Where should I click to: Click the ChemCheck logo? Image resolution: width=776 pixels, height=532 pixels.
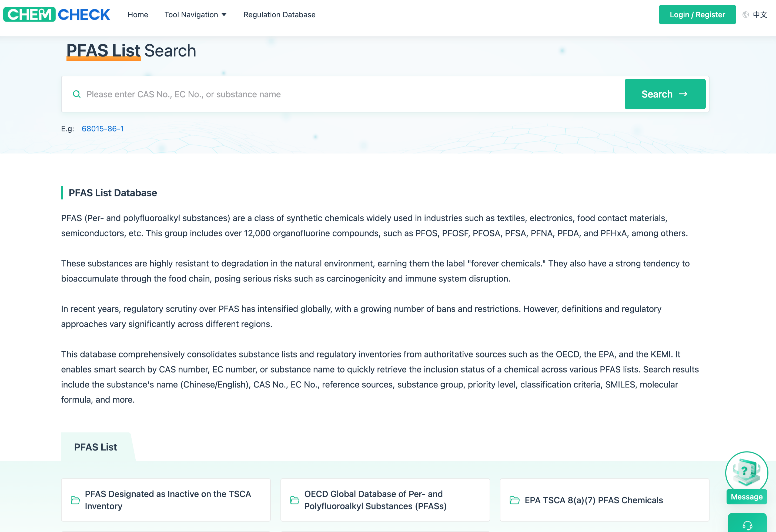pos(56,14)
